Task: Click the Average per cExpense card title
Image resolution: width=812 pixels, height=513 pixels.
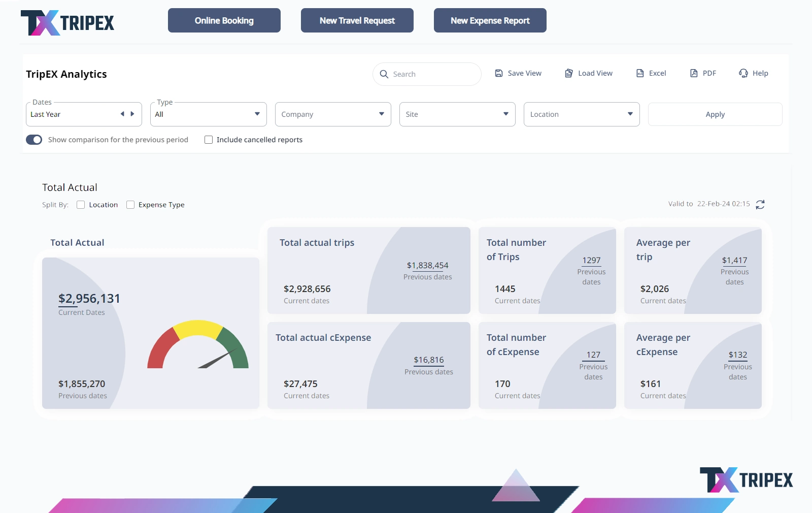Action: pyautogui.click(x=663, y=345)
